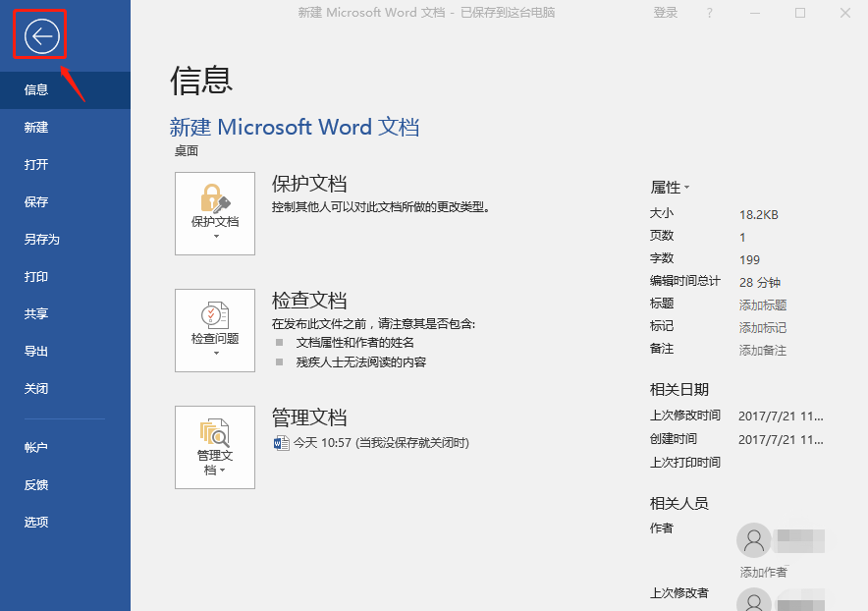
Task: Click the 相关日期 heading
Action: [679, 389]
